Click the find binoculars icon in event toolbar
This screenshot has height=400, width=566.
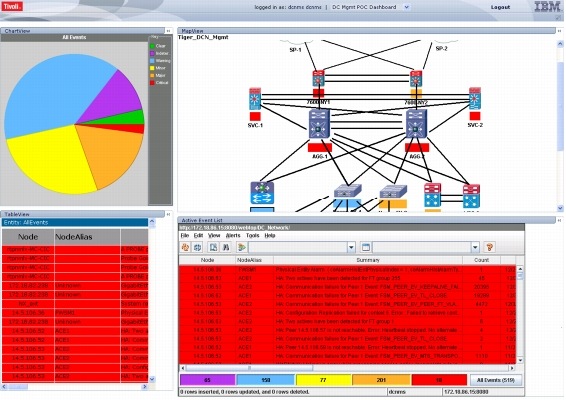point(226,247)
